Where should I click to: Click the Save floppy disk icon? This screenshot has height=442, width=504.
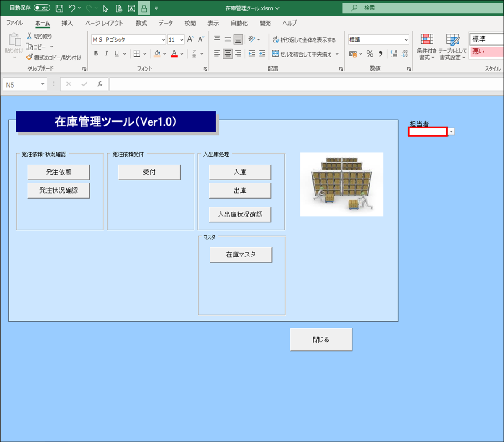tap(59, 8)
